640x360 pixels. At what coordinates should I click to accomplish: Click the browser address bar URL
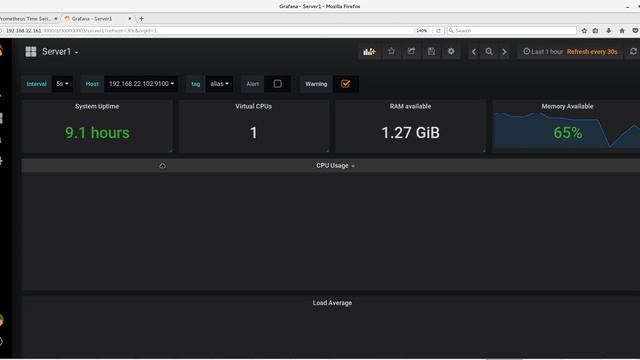(x=82, y=31)
